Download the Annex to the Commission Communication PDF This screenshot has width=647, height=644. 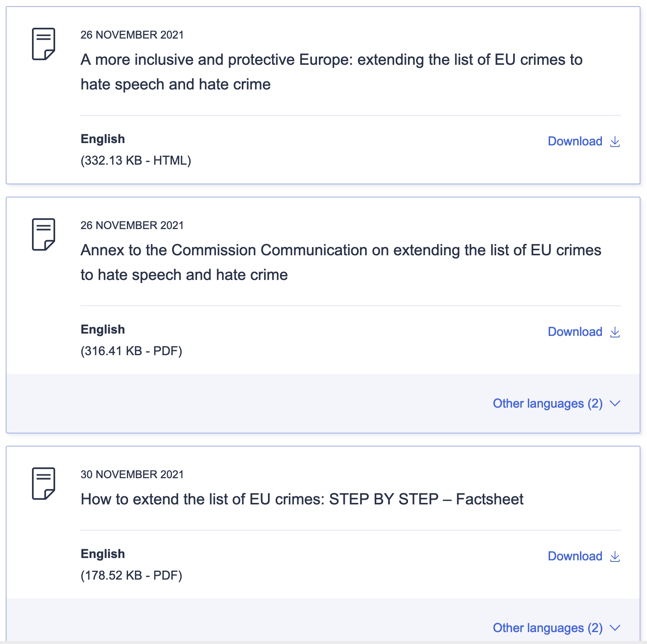tap(575, 332)
